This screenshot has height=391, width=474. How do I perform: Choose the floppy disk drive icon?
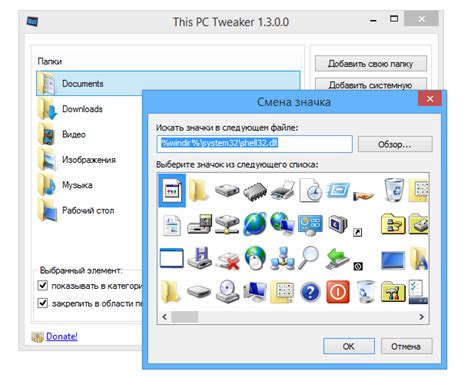pyautogui.click(x=199, y=258)
